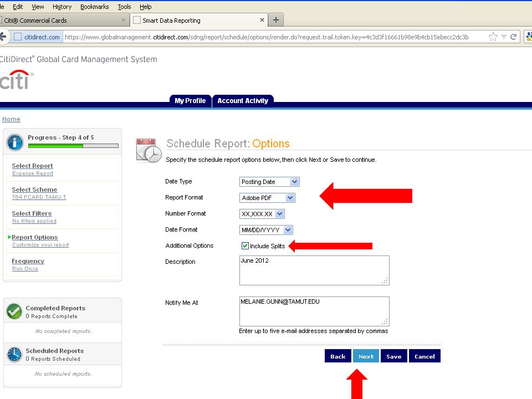Viewport: 532px width, 399px height.
Task: Click the Select Scheme step link
Action: pos(34,190)
